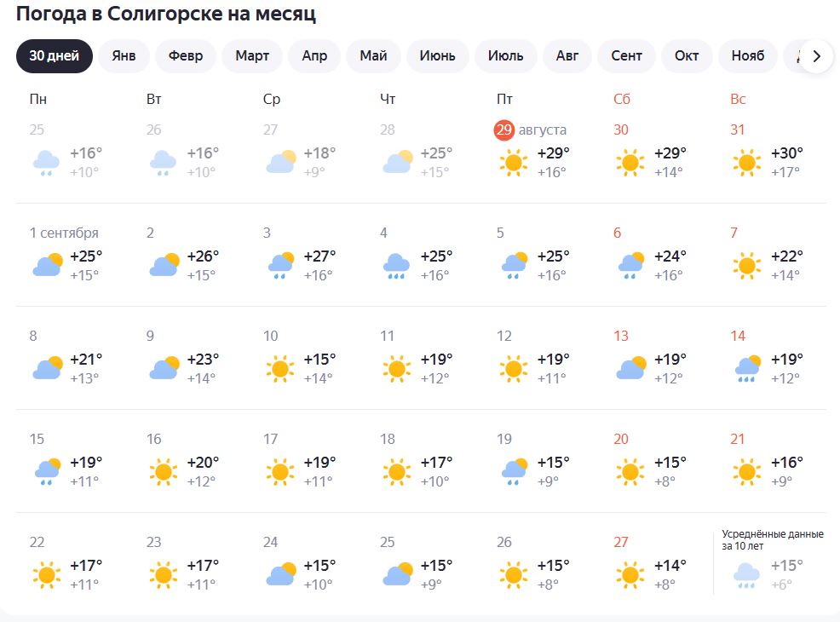Switch to the Янв month tab
Image resolution: width=840 pixels, height=622 pixels.
pyautogui.click(x=124, y=56)
